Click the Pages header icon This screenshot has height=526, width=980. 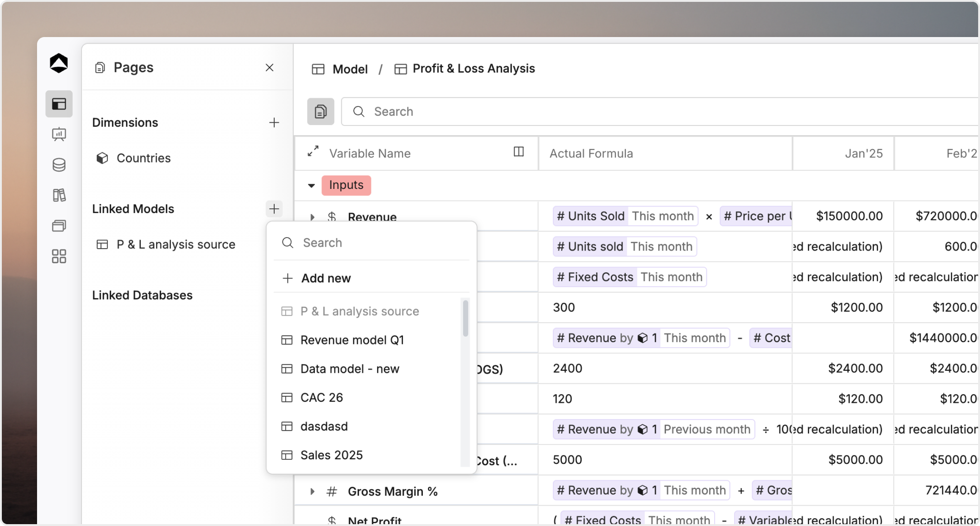[x=100, y=68]
